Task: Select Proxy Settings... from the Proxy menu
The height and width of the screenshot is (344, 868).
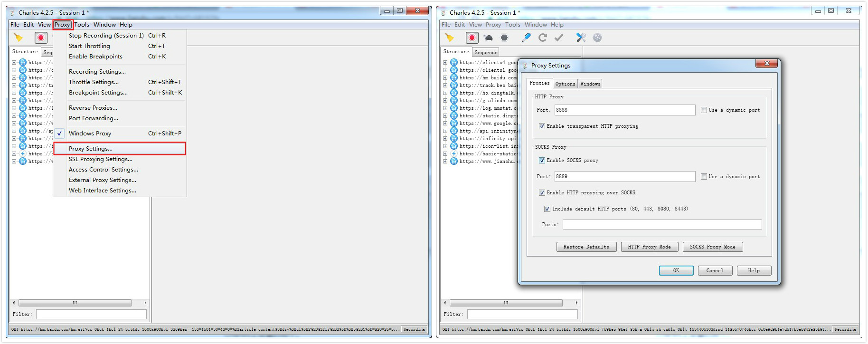Action: click(x=91, y=149)
